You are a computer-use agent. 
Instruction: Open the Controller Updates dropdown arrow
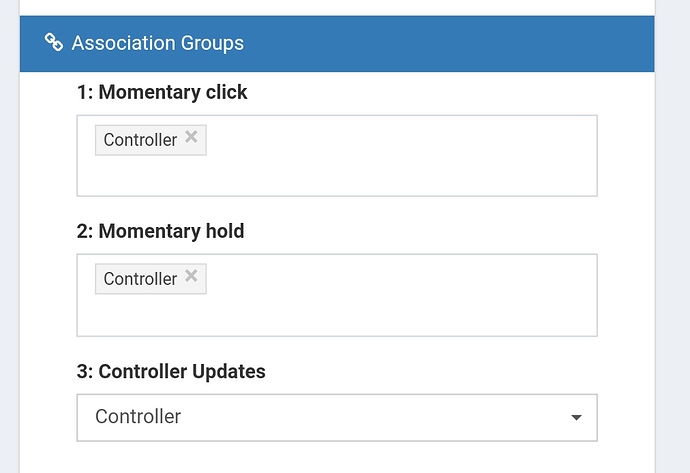tap(576, 417)
